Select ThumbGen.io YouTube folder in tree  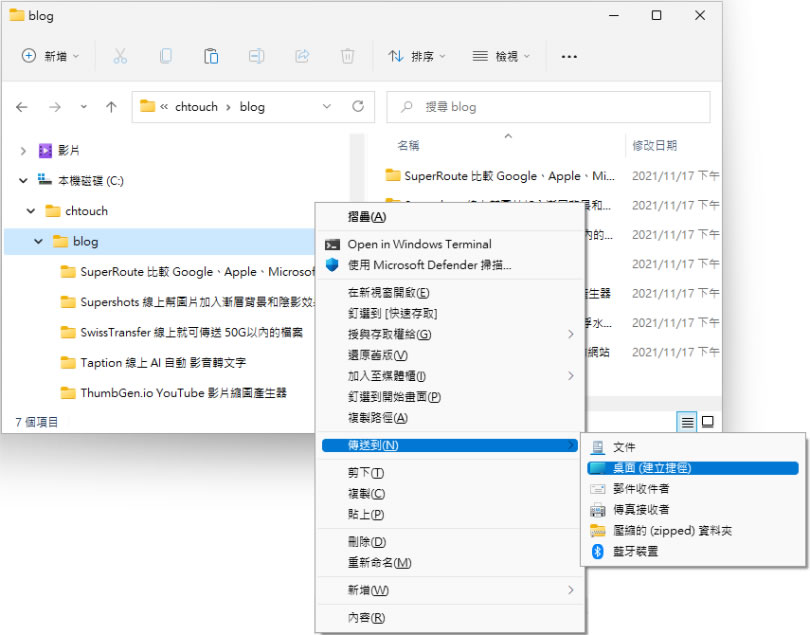[174, 393]
